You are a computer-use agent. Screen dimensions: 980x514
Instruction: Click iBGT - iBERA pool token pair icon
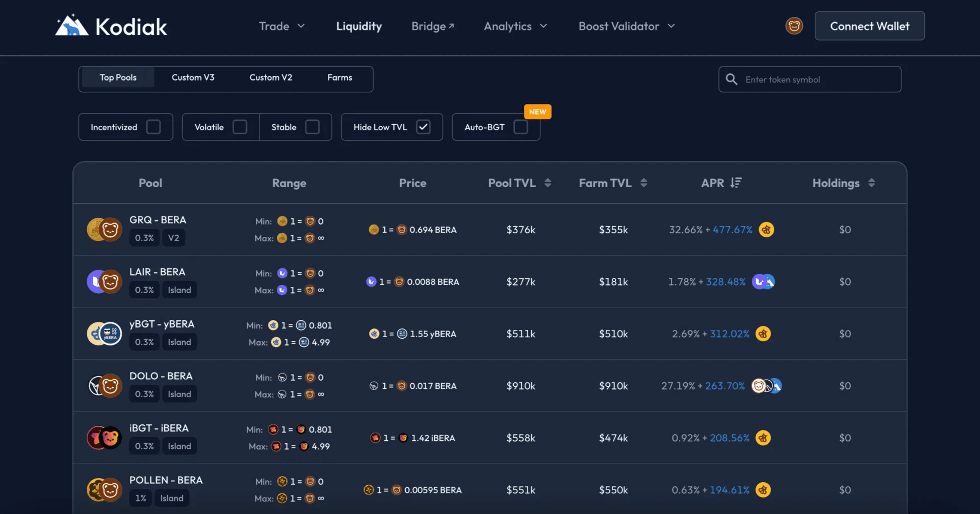[x=104, y=438]
